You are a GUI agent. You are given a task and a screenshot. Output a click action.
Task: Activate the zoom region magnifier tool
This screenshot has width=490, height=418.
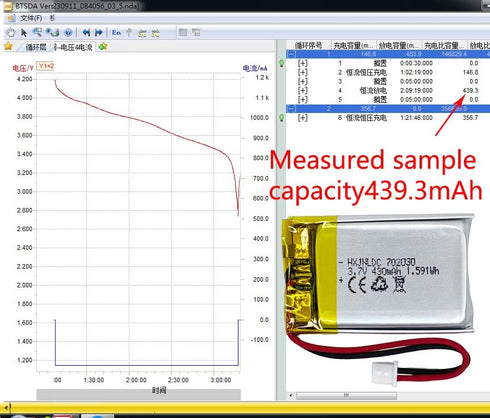pyautogui.click(x=37, y=32)
